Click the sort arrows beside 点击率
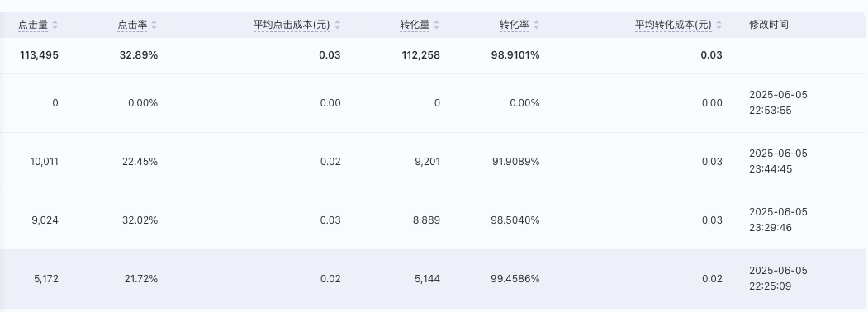Image resolution: width=868 pixels, height=312 pixels. (x=154, y=25)
